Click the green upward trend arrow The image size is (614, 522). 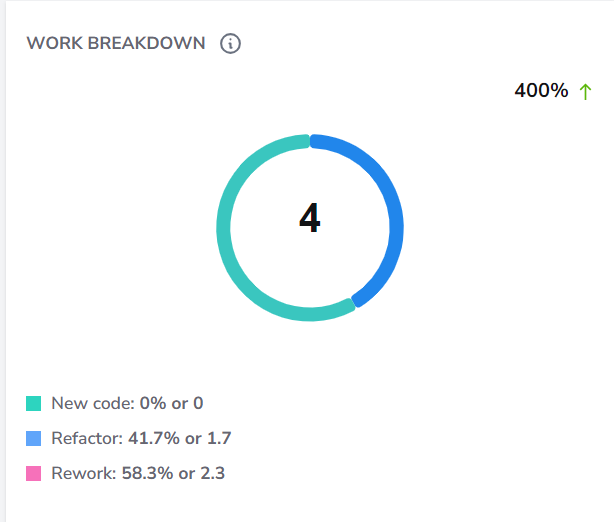coord(585,92)
